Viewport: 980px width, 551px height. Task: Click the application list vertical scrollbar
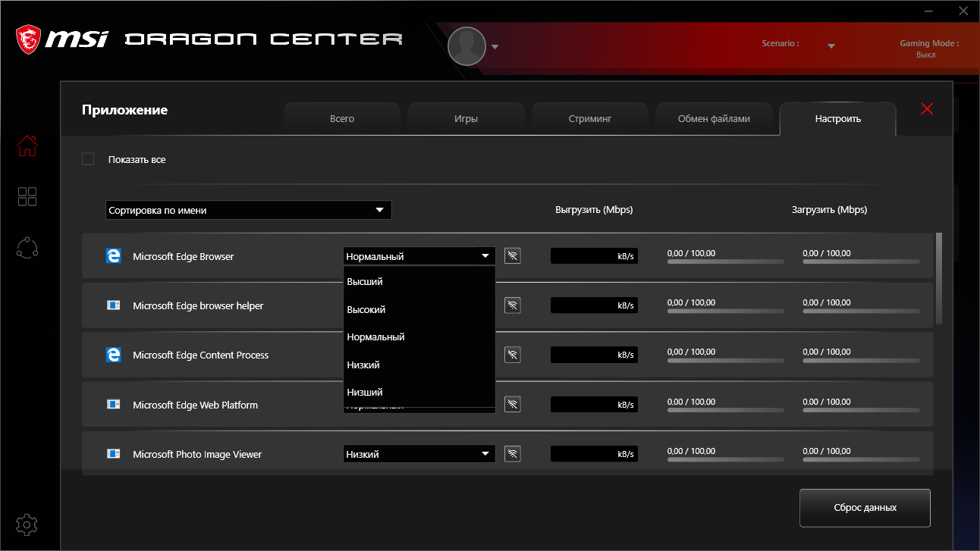(x=940, y=278)
